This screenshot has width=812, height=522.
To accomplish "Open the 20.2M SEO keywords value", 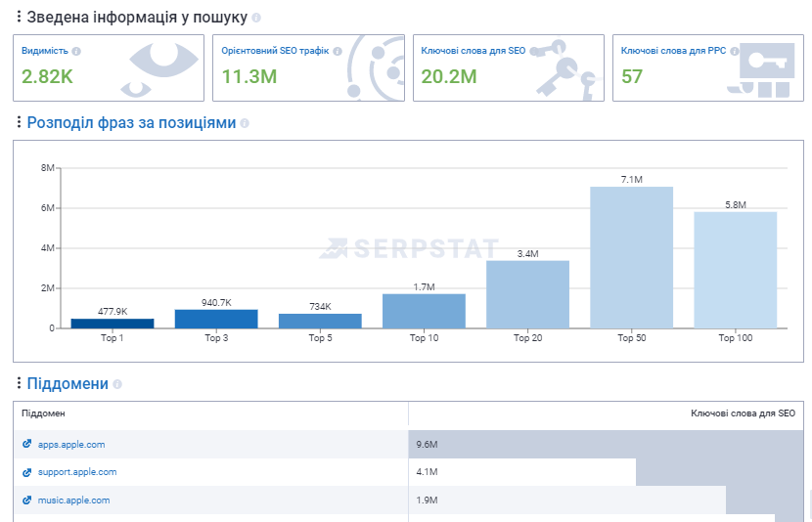I will [x=449, y=76].
